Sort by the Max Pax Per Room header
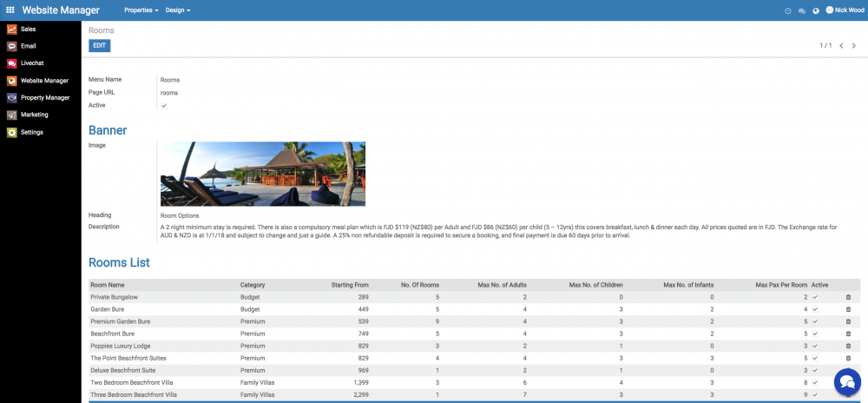The image size is (868, 403). click(782, 285)
